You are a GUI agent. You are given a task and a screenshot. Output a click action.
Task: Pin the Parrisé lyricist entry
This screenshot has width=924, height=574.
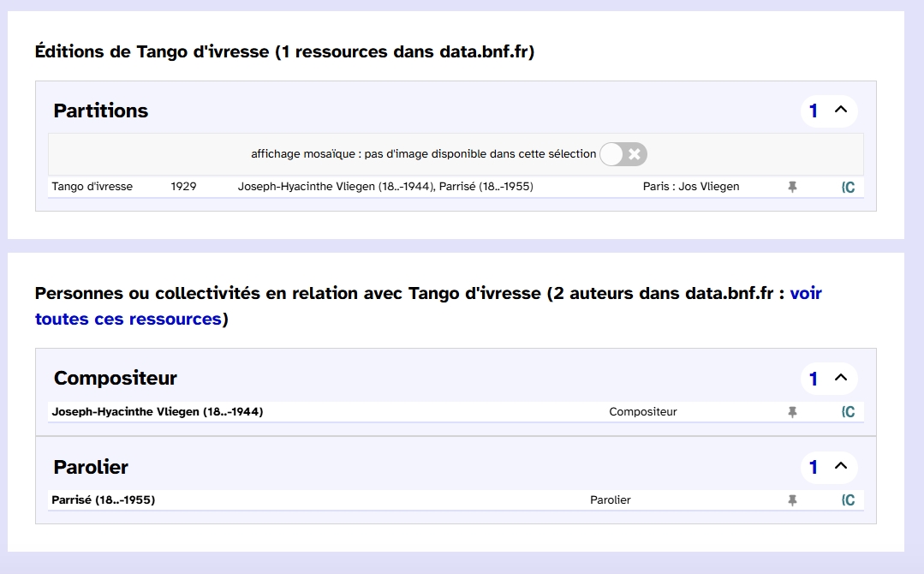click(792, 500)
